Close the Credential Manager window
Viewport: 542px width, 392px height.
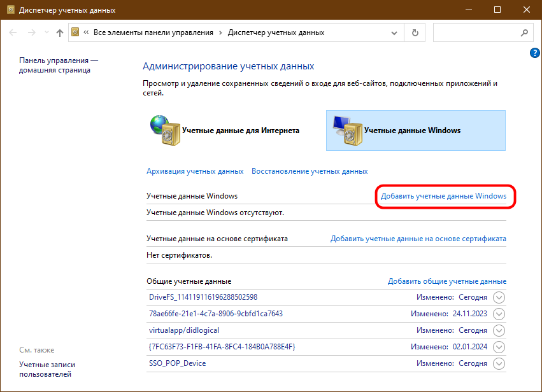(527, 10)
